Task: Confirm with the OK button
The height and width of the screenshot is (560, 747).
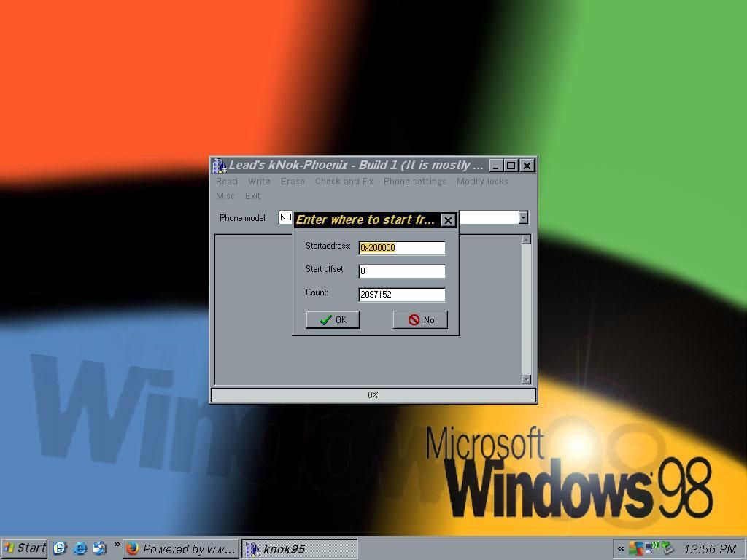Action: point(333,320)
